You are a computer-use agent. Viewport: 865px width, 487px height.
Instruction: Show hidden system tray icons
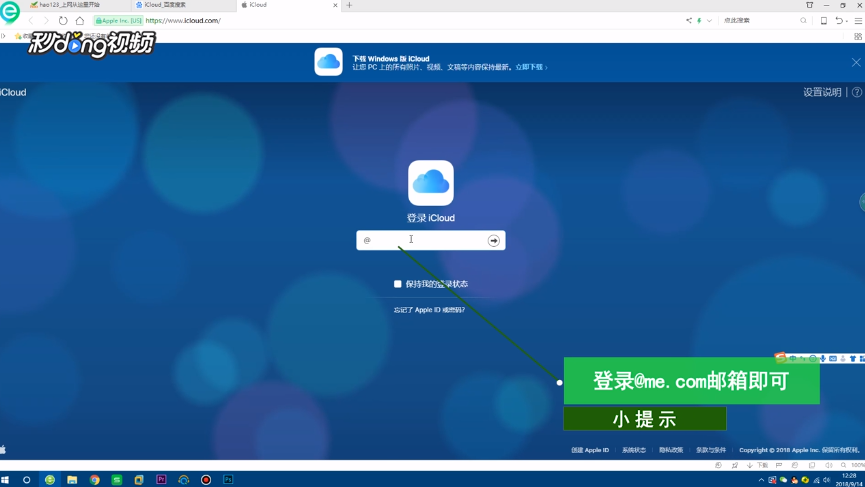point(761,480)
